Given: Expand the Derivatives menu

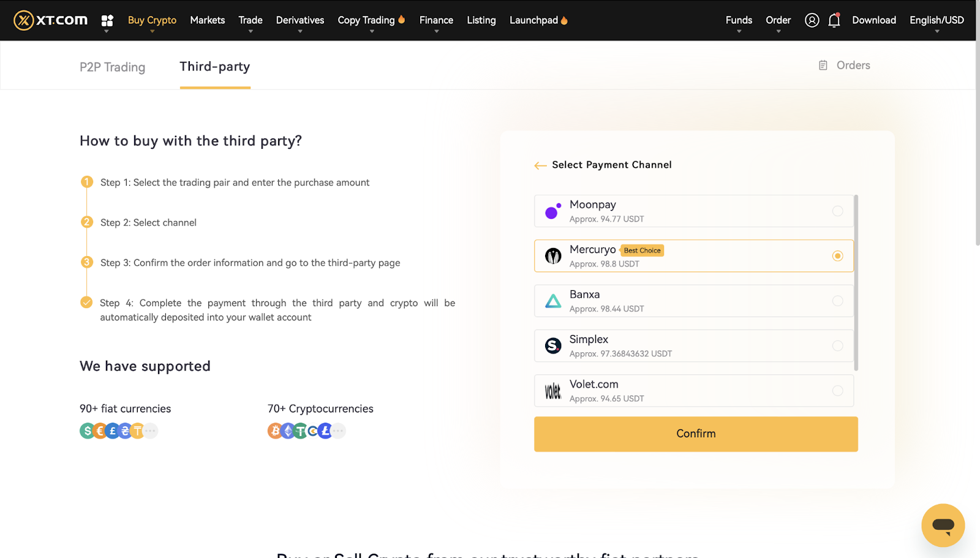Looking at the screenshot, I should coord(300,20).
